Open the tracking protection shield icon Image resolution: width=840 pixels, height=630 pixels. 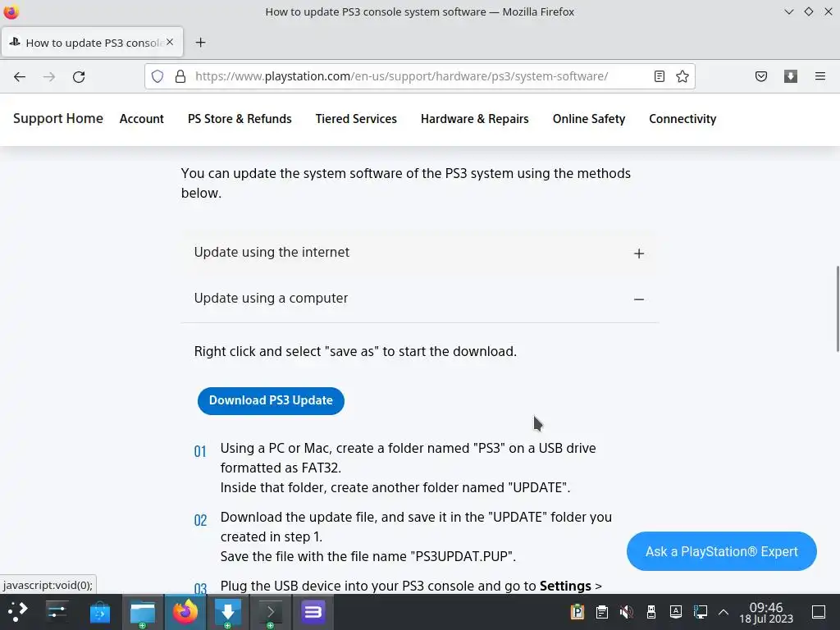point(157,76)
